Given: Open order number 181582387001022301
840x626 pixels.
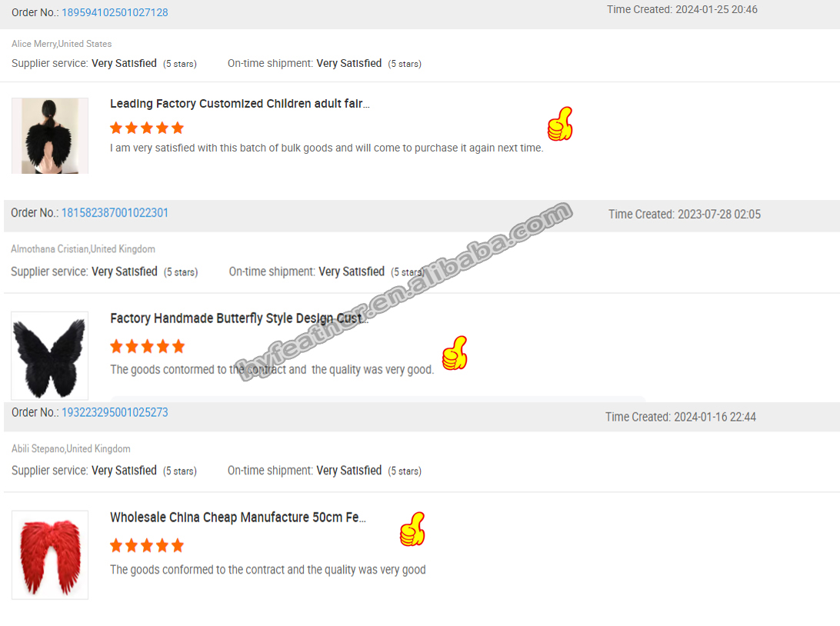Looking at the screenshot, I should [x=115, y=213].
